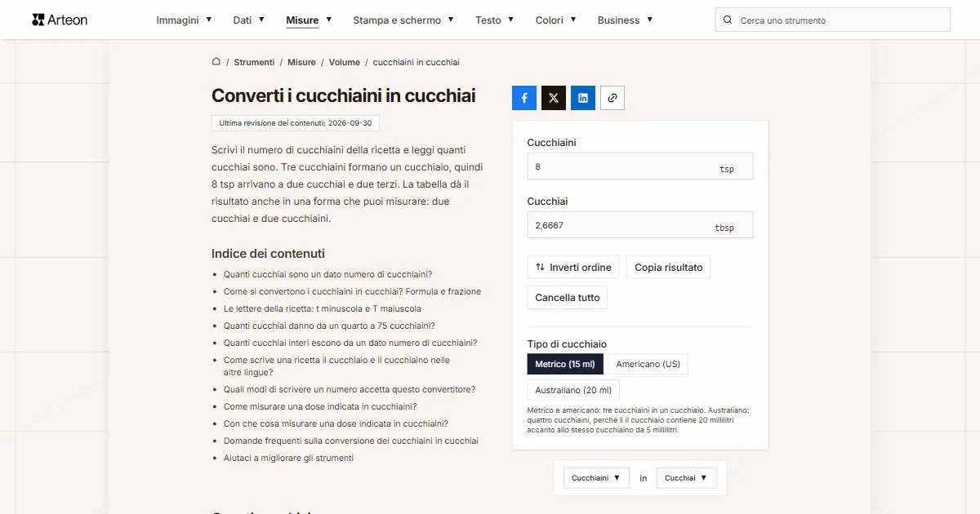Click the search magnifier icon
Viewport: 980px width, 514px height.
point(728,20)
